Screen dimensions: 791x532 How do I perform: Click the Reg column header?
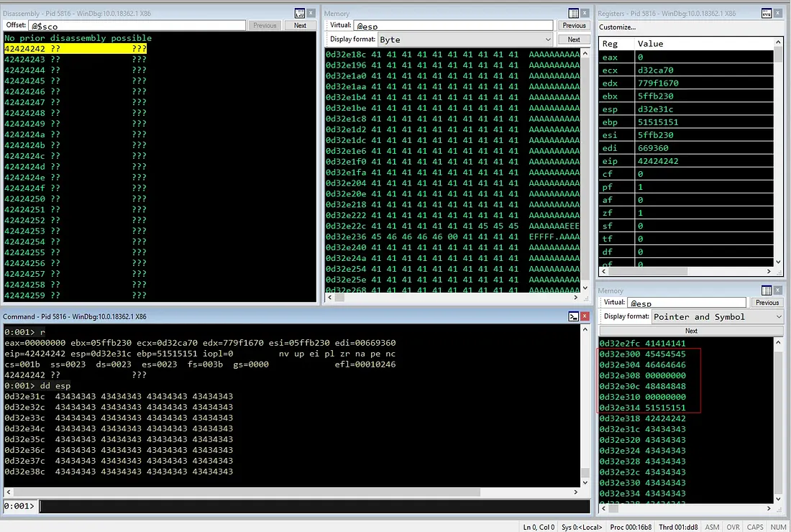[616, 44]
